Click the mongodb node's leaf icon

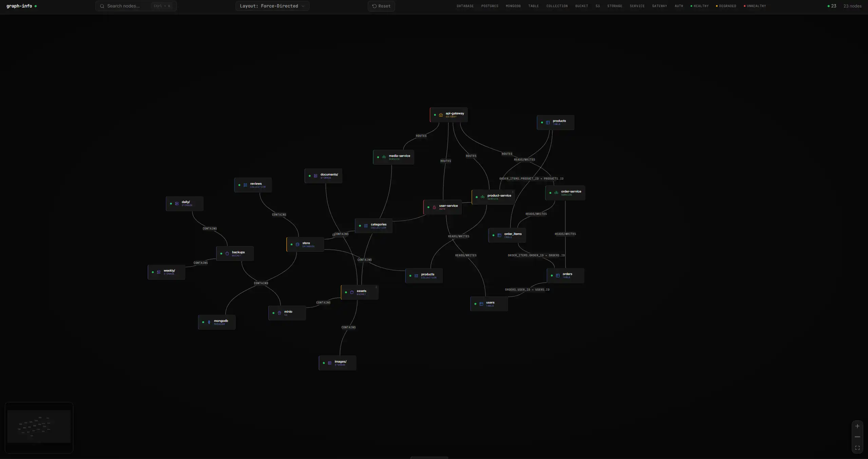(x=209, y=322)
